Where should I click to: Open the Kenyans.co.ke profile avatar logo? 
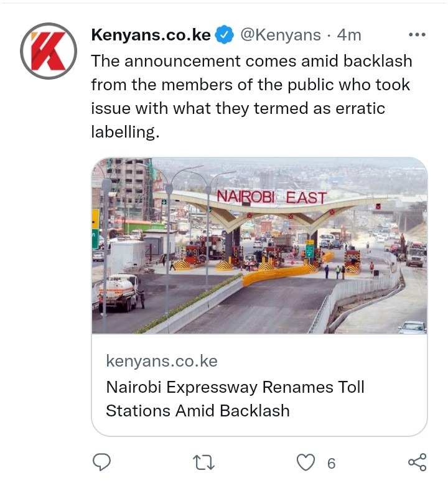[x=49, y=51]
